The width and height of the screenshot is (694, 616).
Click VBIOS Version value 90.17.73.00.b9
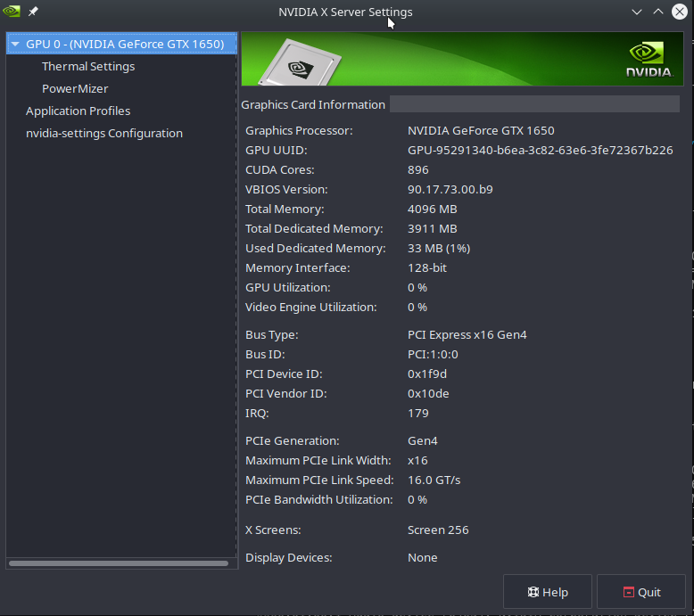click(x=450, y=189)
